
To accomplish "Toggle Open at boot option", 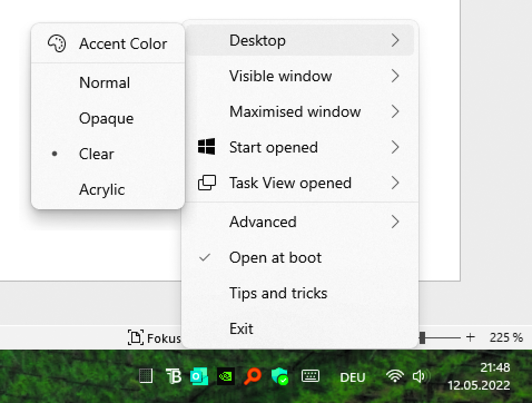I will tap(300, 258).
